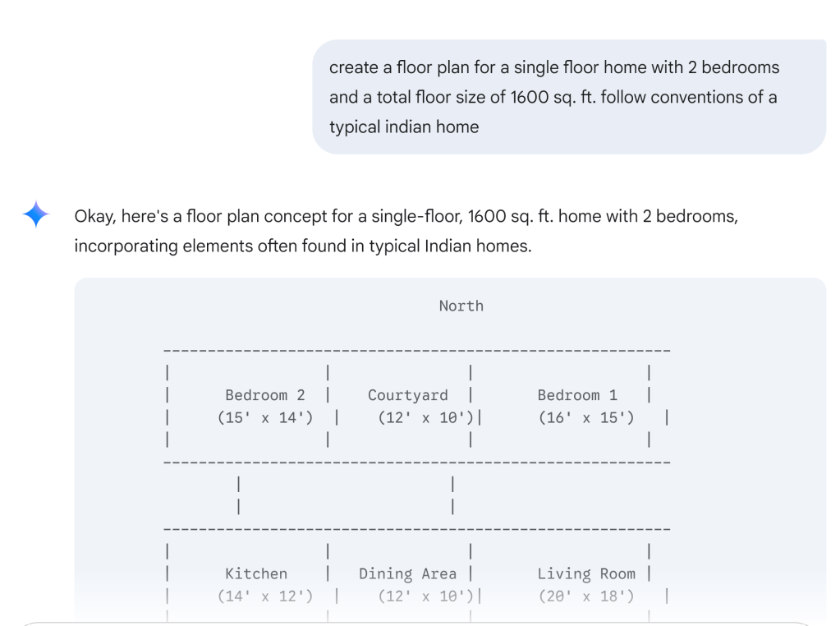
Task: Click Bedroom 2 dimensions (15' x 14')
Action: pos(264,417)
